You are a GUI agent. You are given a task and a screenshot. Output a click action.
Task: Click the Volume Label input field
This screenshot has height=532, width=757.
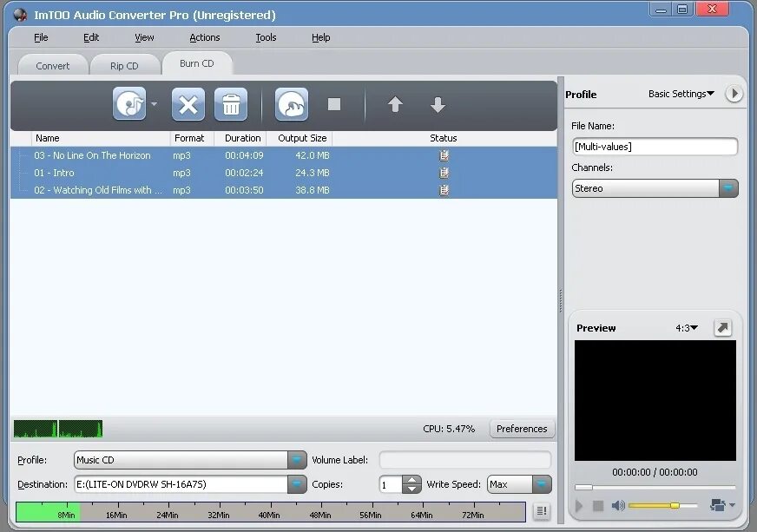point(465,460)
